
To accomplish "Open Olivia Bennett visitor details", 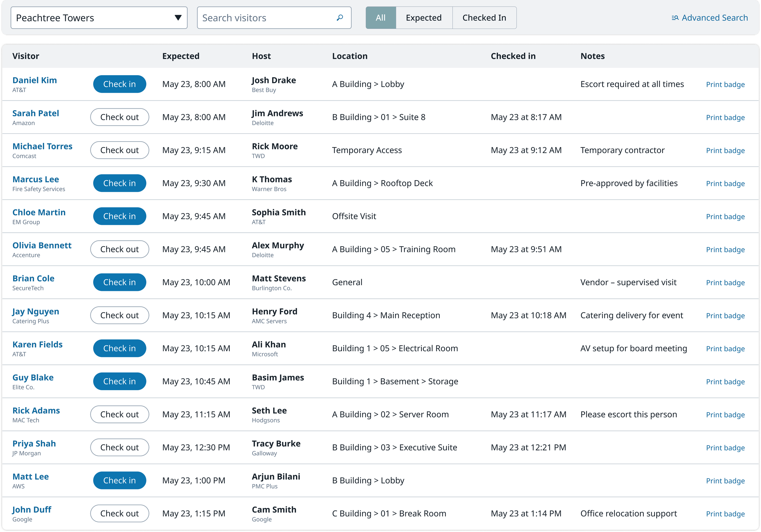I will click(x=42, y=245).
